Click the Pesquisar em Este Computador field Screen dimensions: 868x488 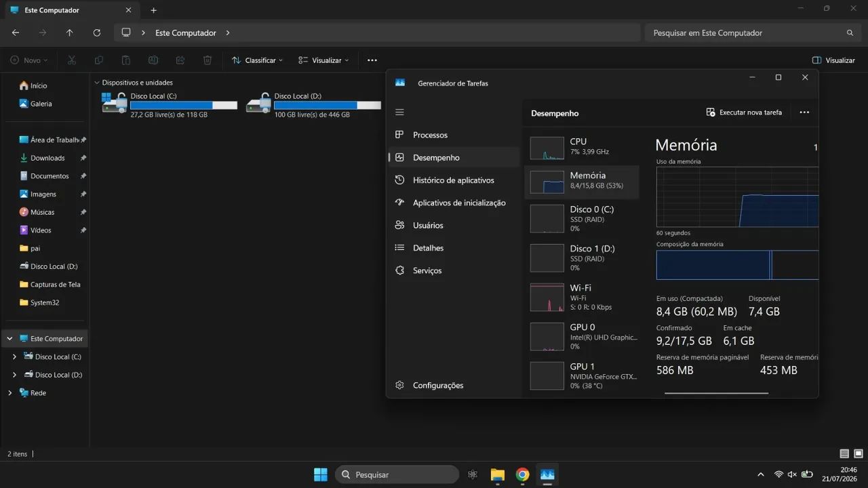[752, 33]
